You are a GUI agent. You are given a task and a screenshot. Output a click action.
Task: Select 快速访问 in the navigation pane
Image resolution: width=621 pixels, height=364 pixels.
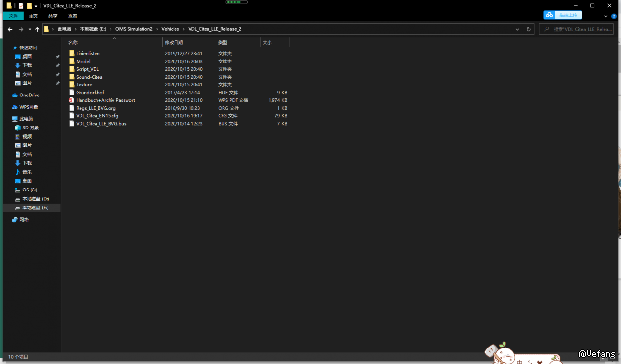tap(28, 47)
